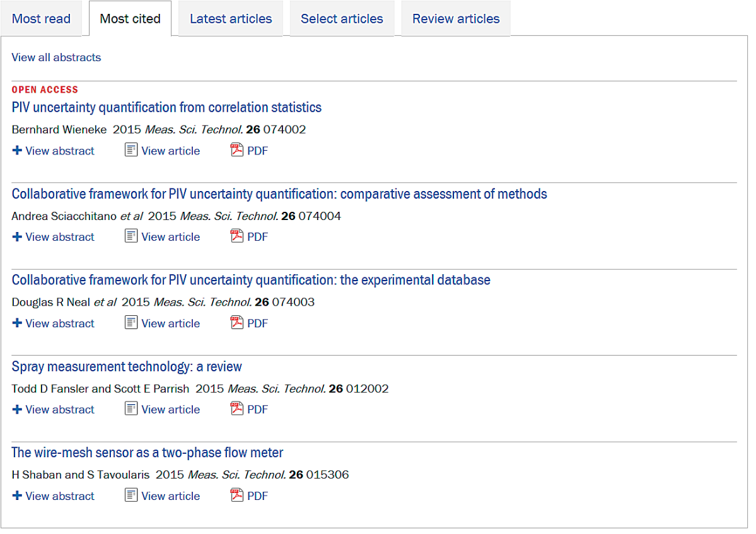Image resolution: width=756 pixels, height=534 pixels.
Task: Click View article document icon for Bernhard Wieneke paper
Action: [x=131, y=151]
